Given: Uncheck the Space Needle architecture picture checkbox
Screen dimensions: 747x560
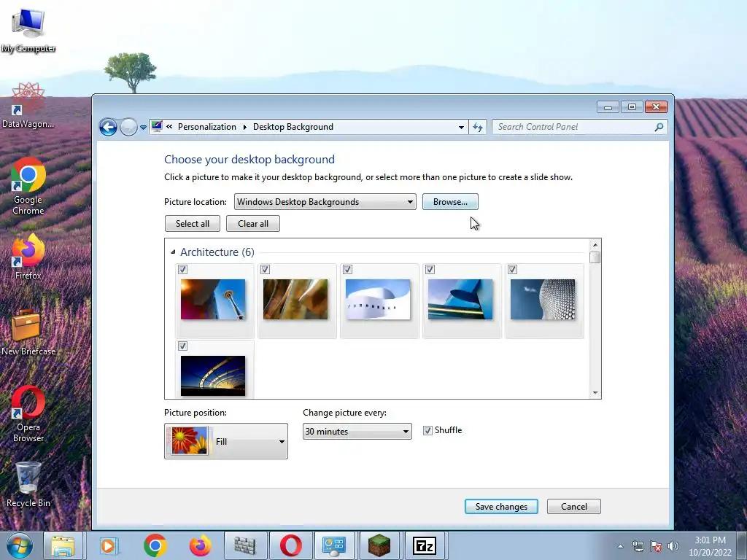Looking at the screenshot, I should (182, 270).
